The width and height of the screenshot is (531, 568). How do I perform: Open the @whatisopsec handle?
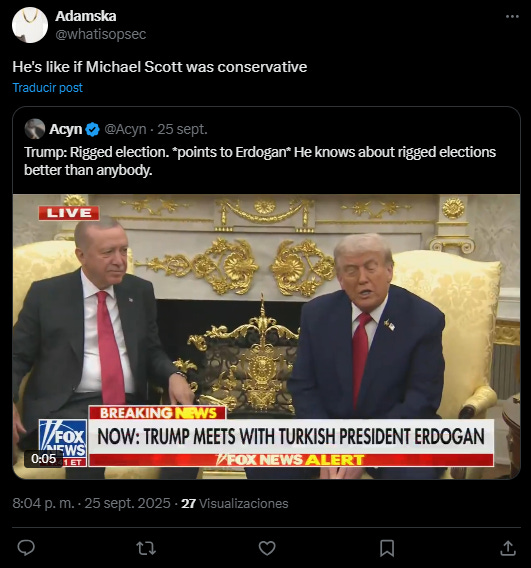pyautogui.click(x=101, y=34)
